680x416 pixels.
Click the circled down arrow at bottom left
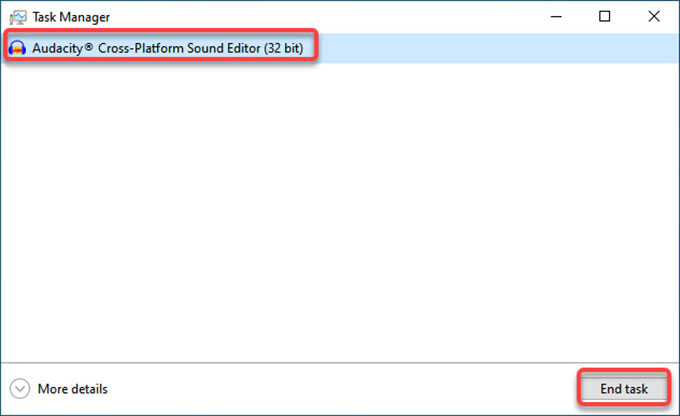[x=20, y=389]
